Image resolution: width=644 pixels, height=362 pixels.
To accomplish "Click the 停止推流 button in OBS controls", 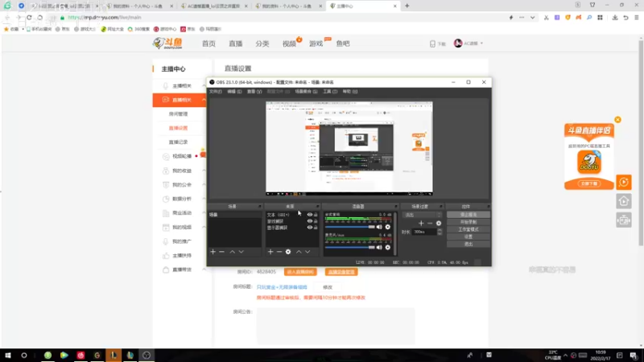I will pos(469,215).
